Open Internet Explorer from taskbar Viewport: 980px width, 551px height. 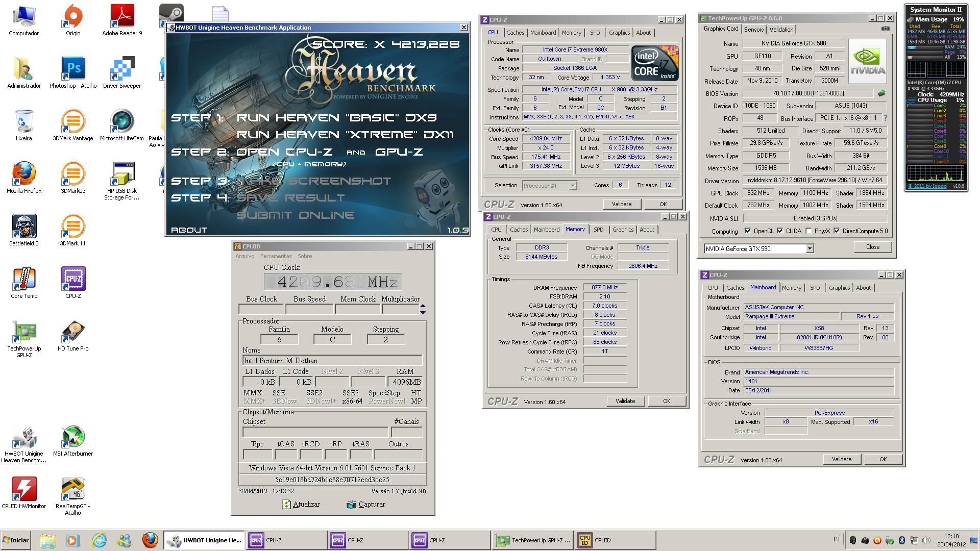click(x=99, y=540)
